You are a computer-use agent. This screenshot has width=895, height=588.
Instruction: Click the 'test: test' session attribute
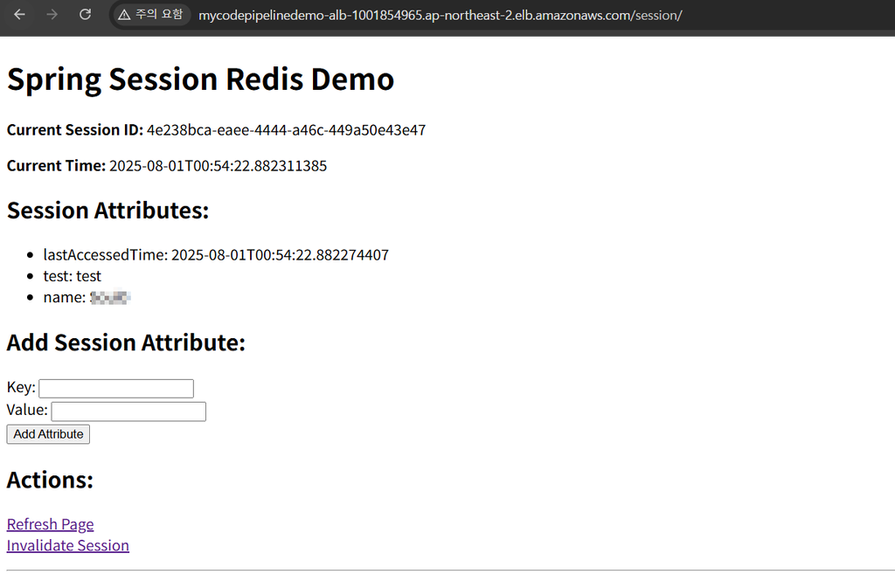(x=72, y=275)
